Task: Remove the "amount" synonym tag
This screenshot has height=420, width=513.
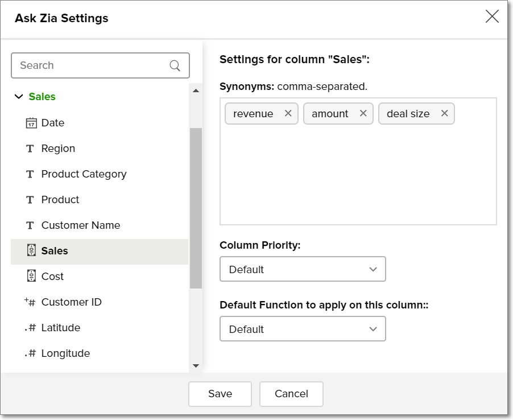Action: pyautogui.click(x=363, y=113)
